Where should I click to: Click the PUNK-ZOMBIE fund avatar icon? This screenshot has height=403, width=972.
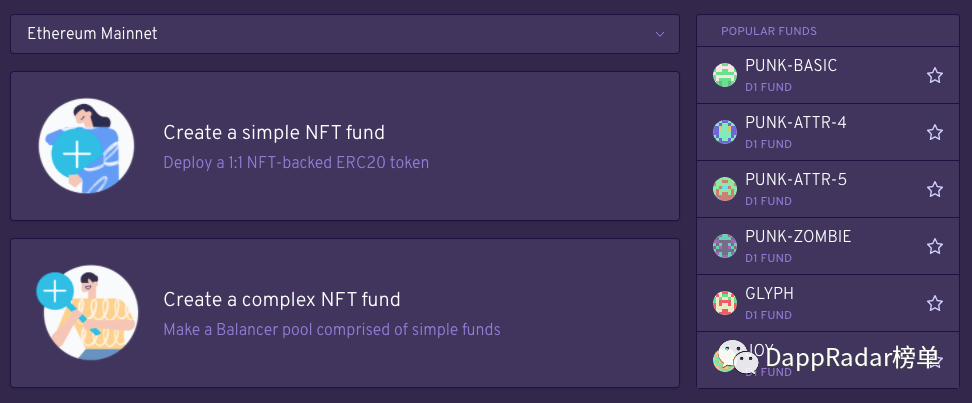tap(724, 246)
